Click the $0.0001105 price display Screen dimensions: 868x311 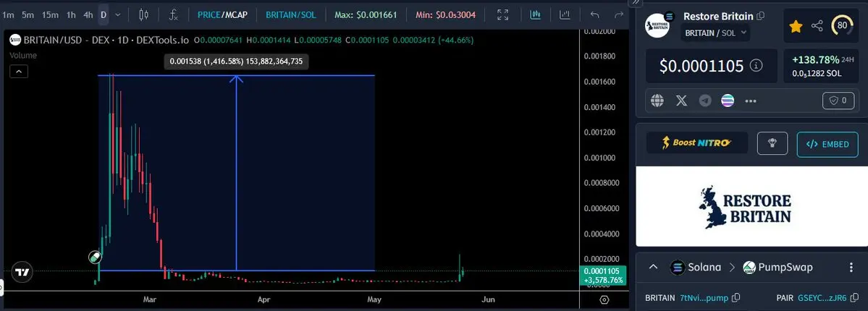click(x=701, y=67)
